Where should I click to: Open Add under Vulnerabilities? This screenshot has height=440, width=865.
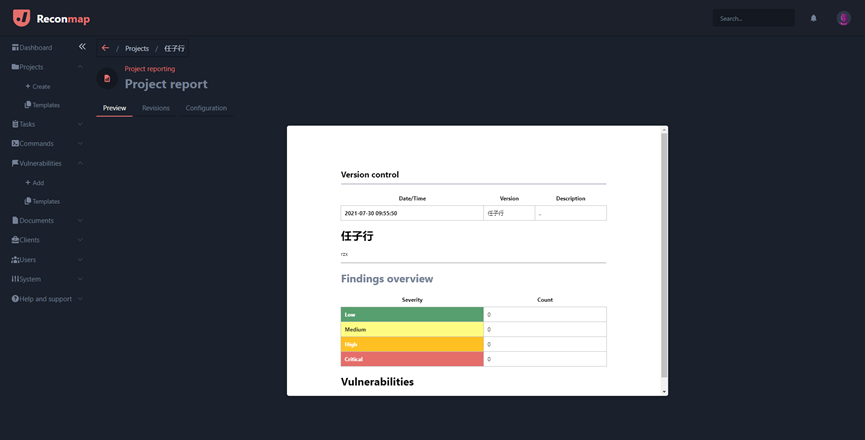(37, 183)
